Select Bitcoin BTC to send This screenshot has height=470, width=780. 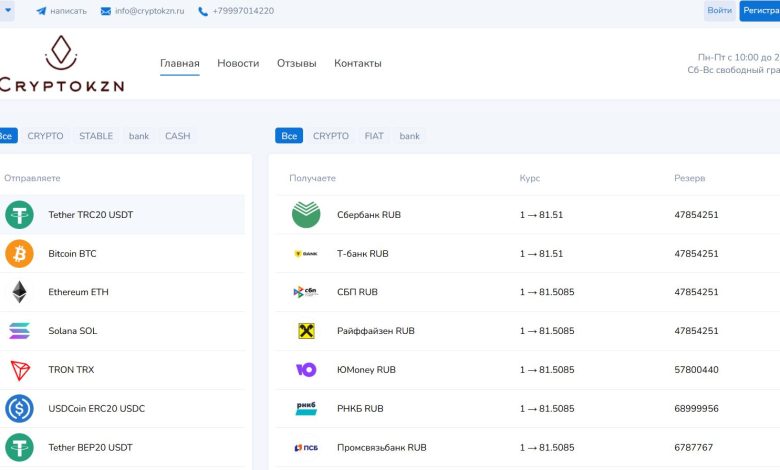[x=122, y=254]
